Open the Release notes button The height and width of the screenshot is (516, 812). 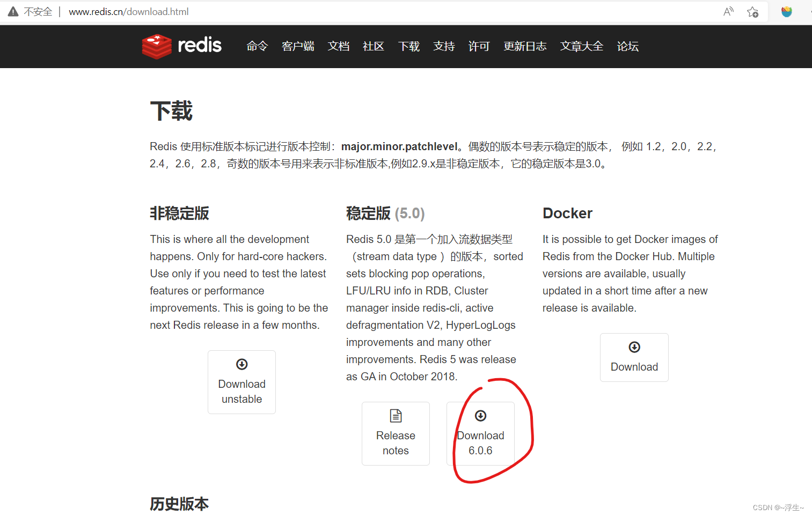point(396,433)
